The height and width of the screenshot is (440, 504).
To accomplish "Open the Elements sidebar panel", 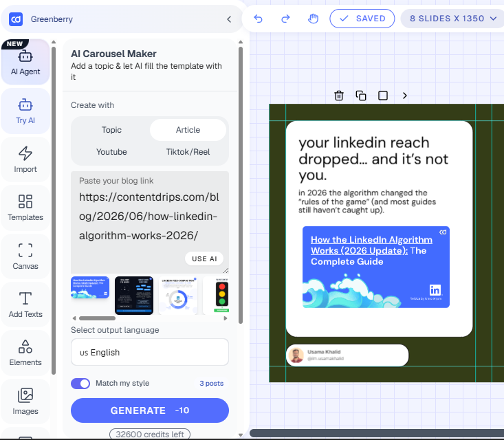I will [25, 353].
